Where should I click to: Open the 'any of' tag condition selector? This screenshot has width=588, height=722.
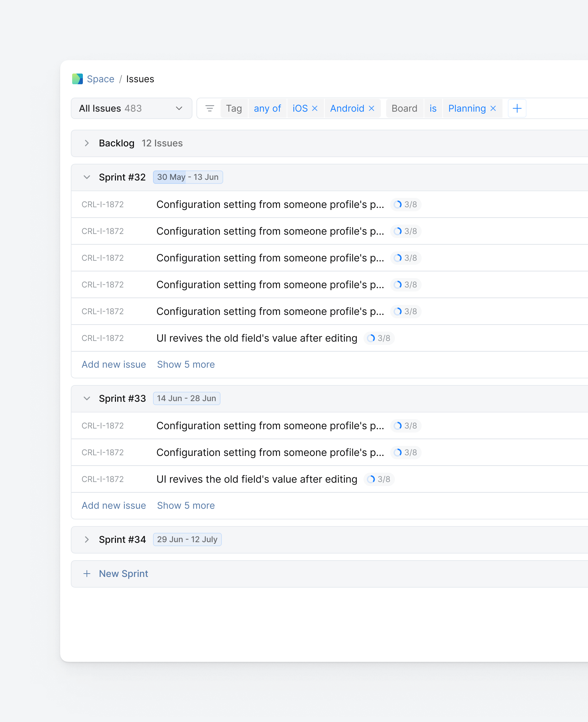pos(267,108)
